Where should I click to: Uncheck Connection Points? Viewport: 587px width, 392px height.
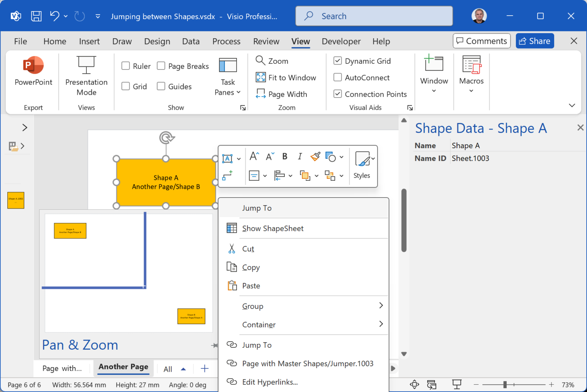[337, 94]
